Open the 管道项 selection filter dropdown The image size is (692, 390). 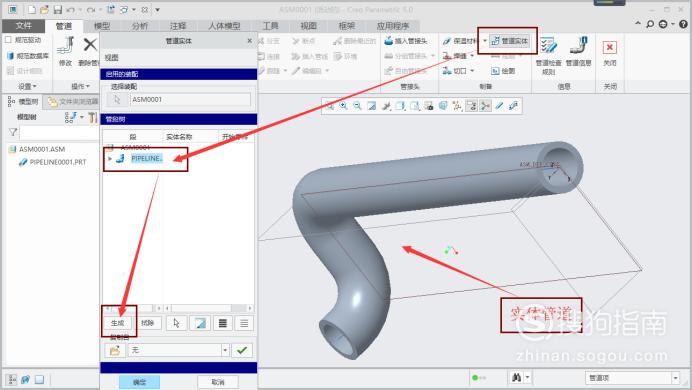pos(675,378)
